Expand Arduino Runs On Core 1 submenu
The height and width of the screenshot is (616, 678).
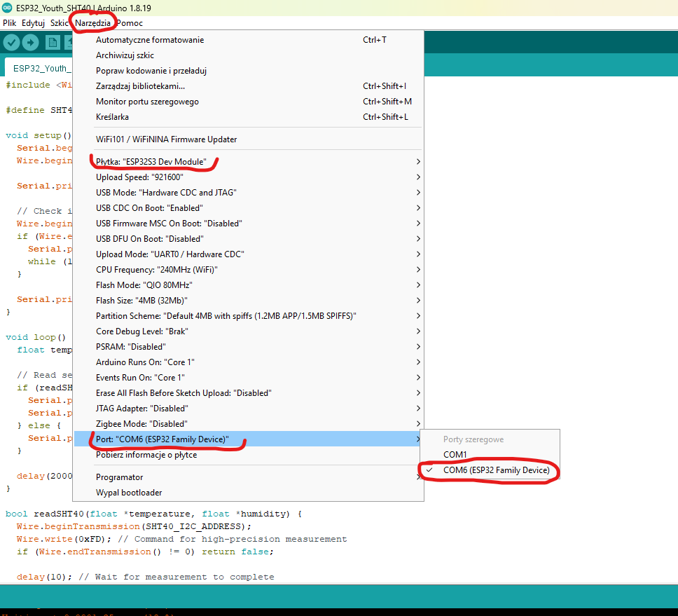click(248, 362)
